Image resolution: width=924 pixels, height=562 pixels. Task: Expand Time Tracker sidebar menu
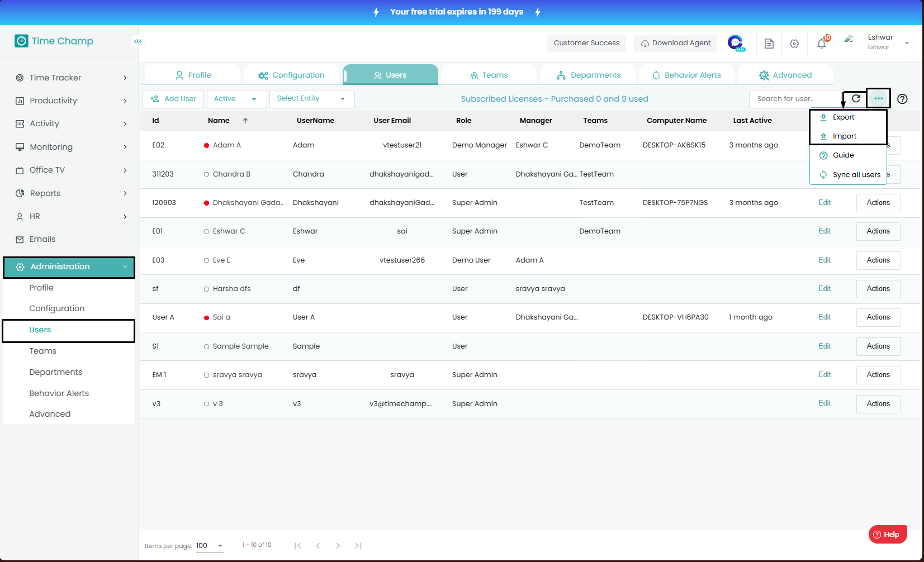72,78
